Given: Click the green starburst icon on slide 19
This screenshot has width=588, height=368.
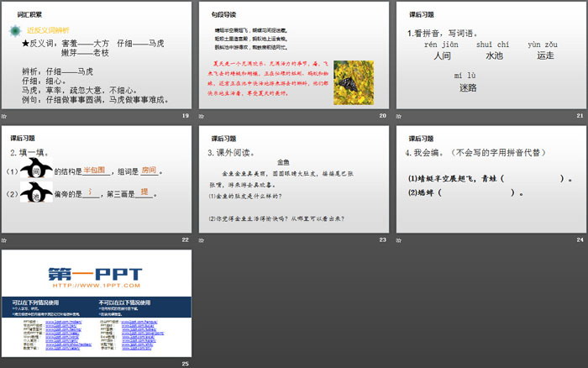Looking at the screenshot, I should [14, 31].
